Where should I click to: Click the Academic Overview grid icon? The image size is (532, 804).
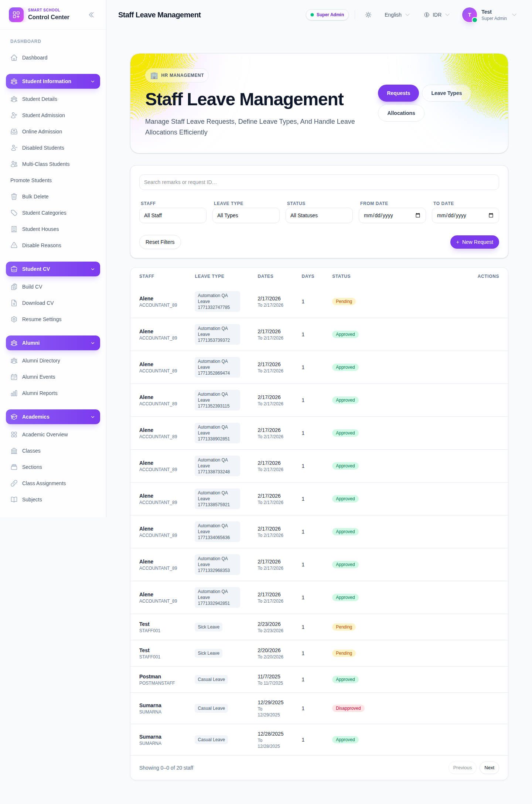[x=14, y=435]
